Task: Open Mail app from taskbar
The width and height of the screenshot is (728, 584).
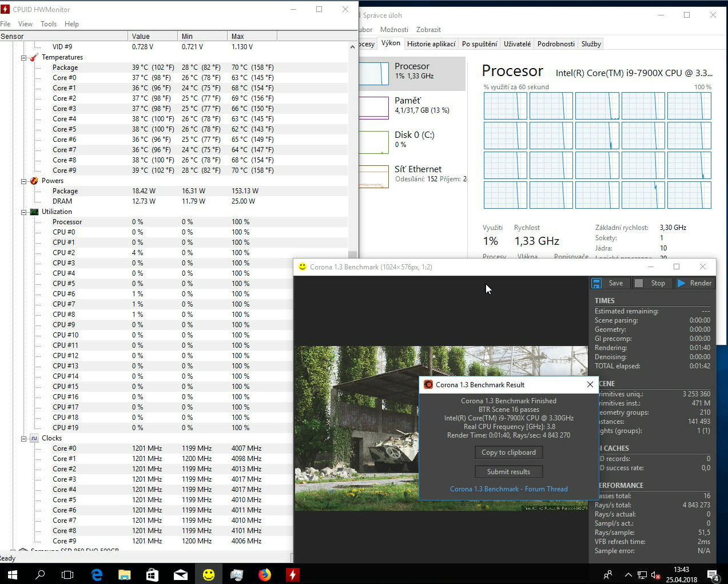Action: click(181, 574)
